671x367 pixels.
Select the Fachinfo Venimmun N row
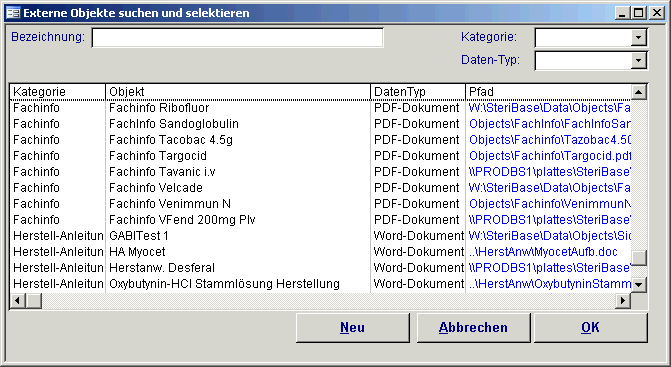(321, 204)
